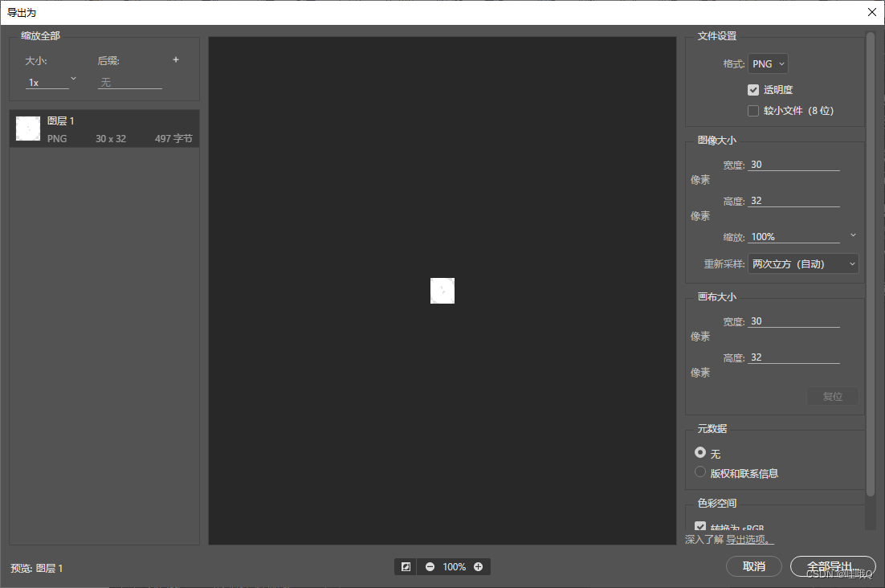The image size is (885, 588).
Task: Click the 全部导出 export all button
Action: click(x=833, y=566)
